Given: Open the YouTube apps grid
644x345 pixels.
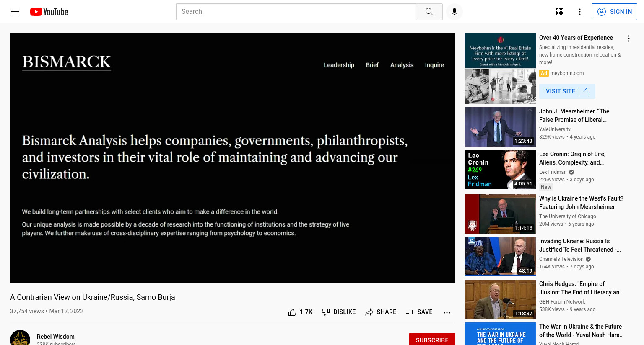Looking at the screenshot, I should (560, 12).
